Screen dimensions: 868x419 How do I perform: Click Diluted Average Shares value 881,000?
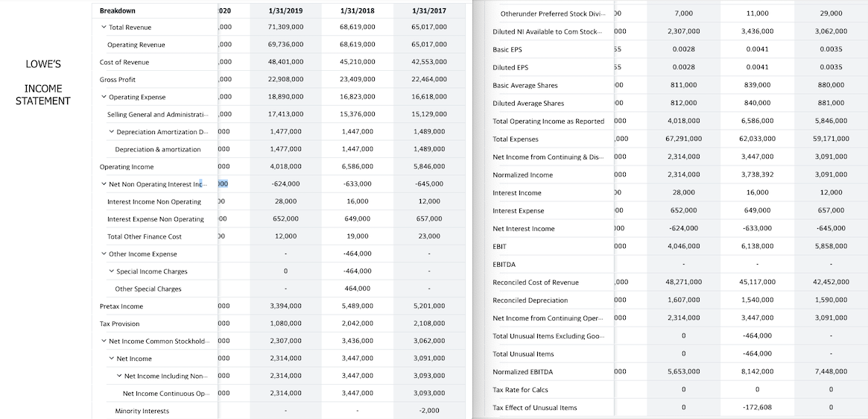pos(831,104)
